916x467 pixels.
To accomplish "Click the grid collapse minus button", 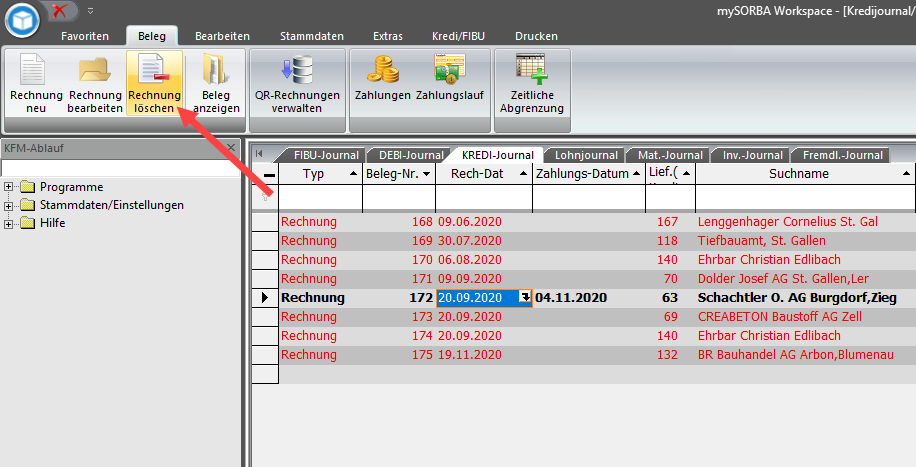I will (x=269, y=174).
